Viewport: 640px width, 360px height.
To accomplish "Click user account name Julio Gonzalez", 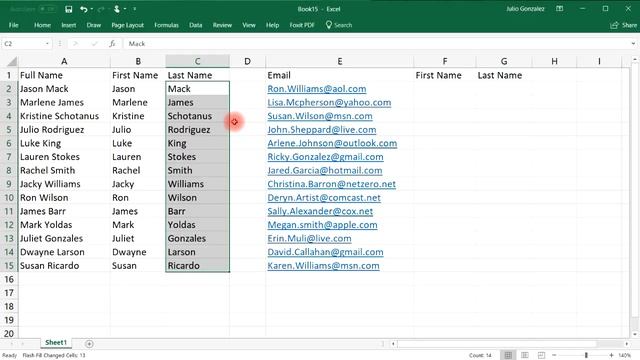I will click(x=525, y=9).
